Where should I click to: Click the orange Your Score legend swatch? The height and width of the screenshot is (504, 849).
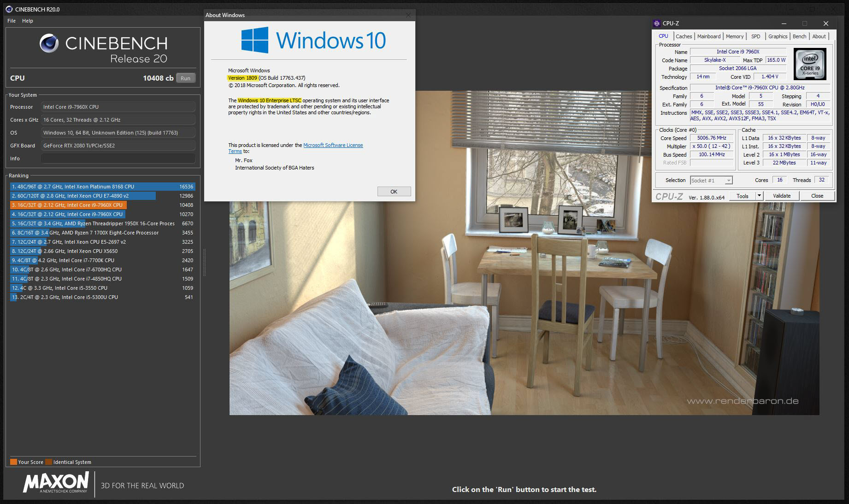[x=13, y=462]
